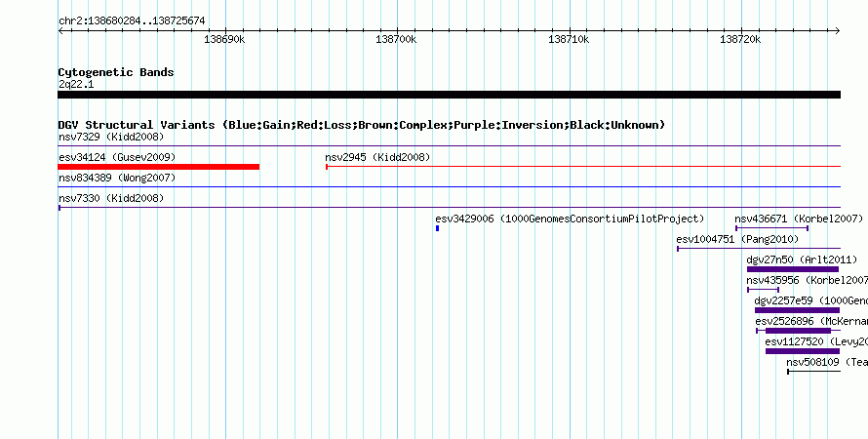Click the nsv436671 inversion span line
Viewport: 868px width, 439px height.
click(x=771, y=228)
